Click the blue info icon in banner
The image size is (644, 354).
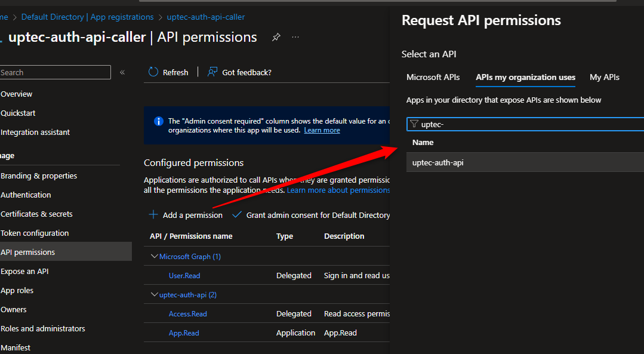click(x=159, y=121)
